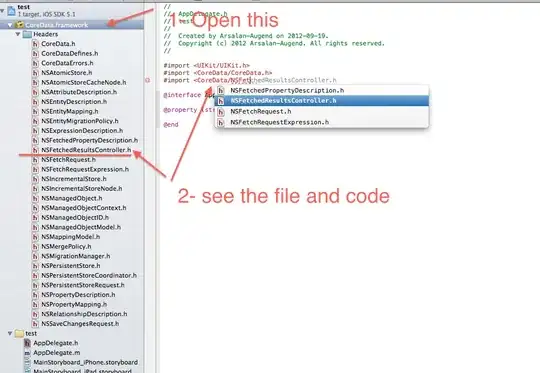Click the CoreDataErrors.h file icon

click(35, 63)
